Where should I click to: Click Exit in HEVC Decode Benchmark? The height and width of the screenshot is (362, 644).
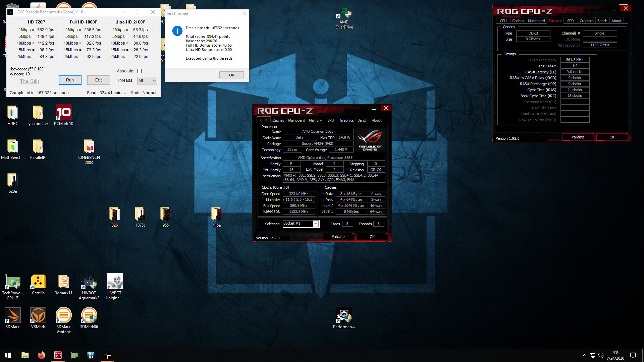98,80
